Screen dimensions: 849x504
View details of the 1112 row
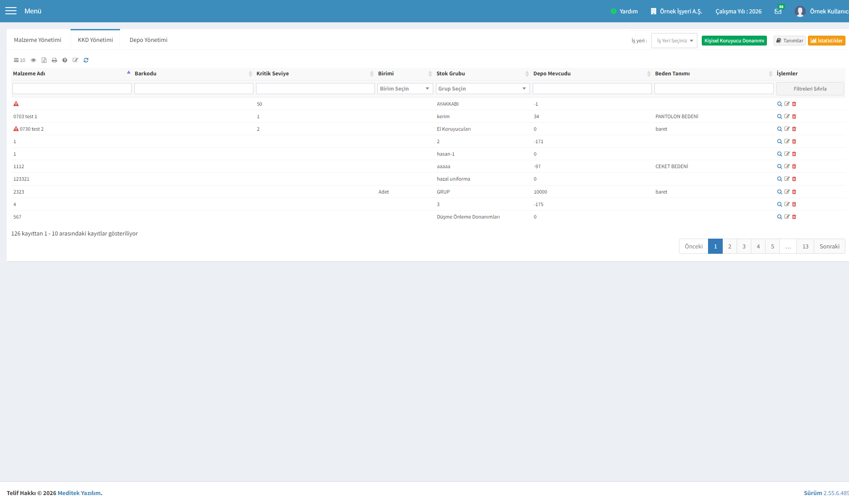[779, 166]
